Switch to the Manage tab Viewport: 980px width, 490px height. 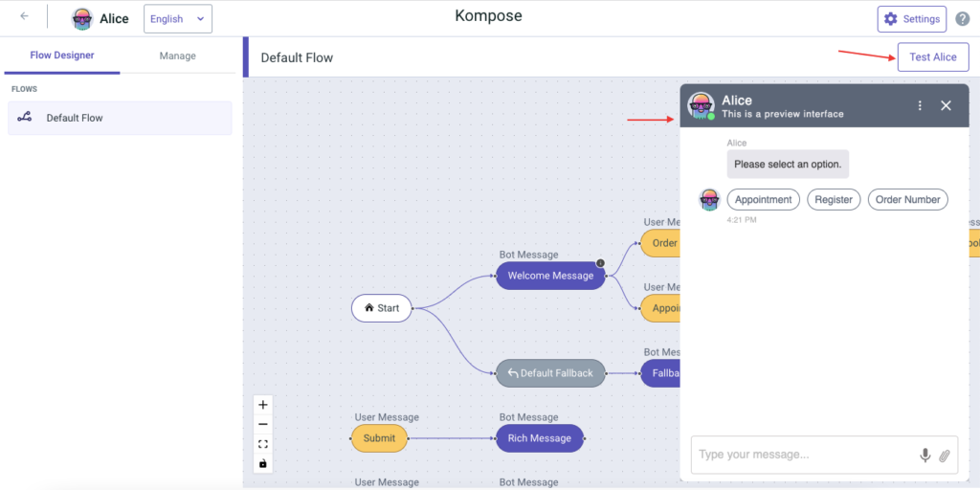pyautogui.click(x=177, y=56)
